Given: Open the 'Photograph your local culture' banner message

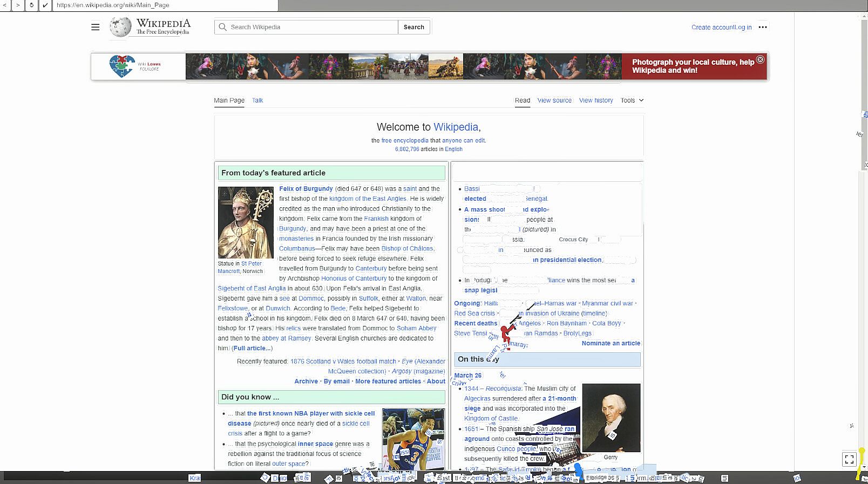Looking at the screenshot, I should (x=693, y=66).
